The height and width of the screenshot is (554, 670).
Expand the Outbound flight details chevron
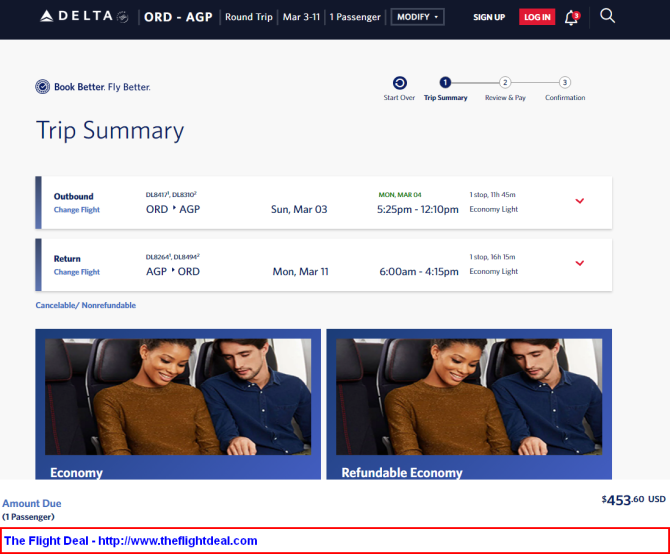[x=579, y=201]
